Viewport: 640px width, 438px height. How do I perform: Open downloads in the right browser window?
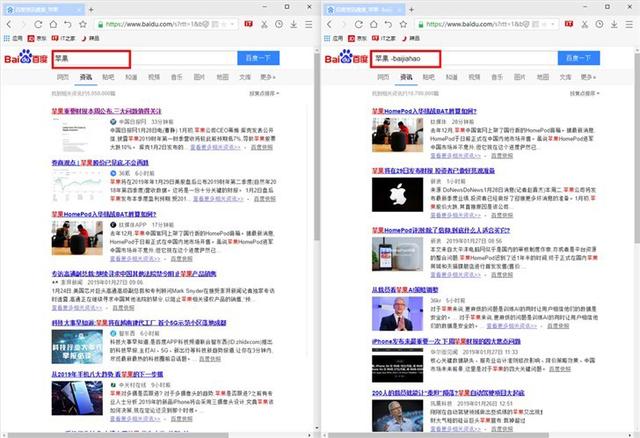[x=614, y=24]
